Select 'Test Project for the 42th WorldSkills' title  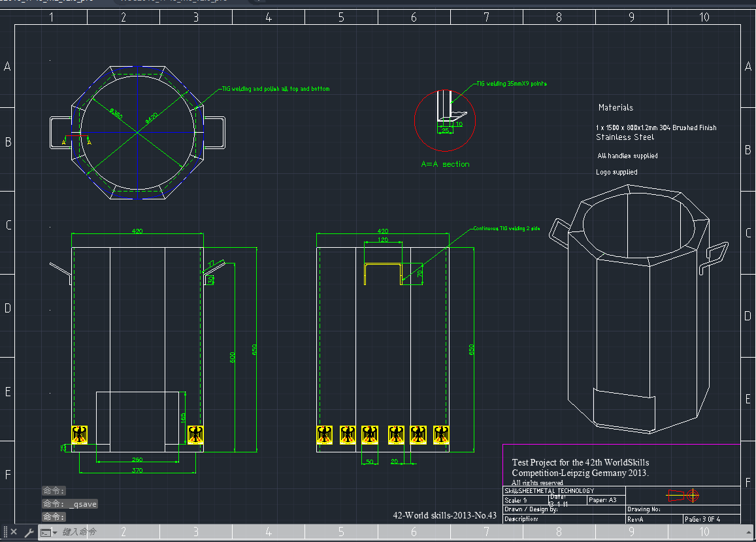click(x=580, y=462)
